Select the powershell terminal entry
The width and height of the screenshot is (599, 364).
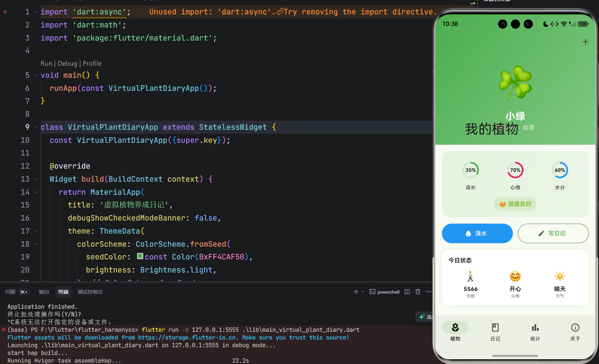(385, 292)
